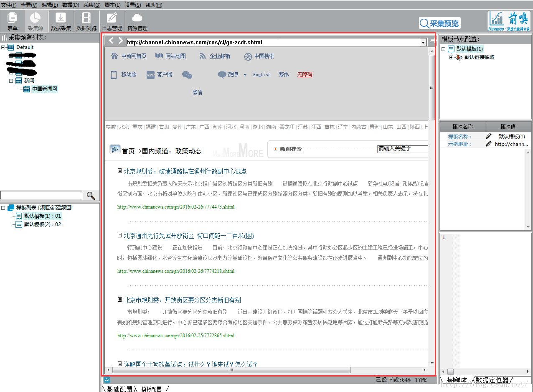This screenshot has width=533, height=392.
Task: Click the WeChat icon on the webpage
Action: pyautogui.click(x=187, y=75)
